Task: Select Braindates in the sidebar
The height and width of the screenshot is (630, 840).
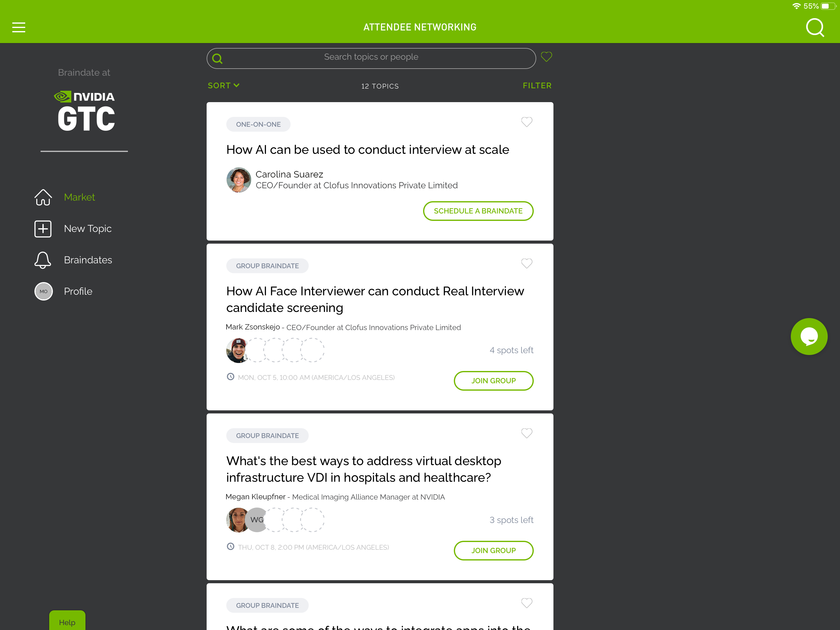Action: click(88, 260)
